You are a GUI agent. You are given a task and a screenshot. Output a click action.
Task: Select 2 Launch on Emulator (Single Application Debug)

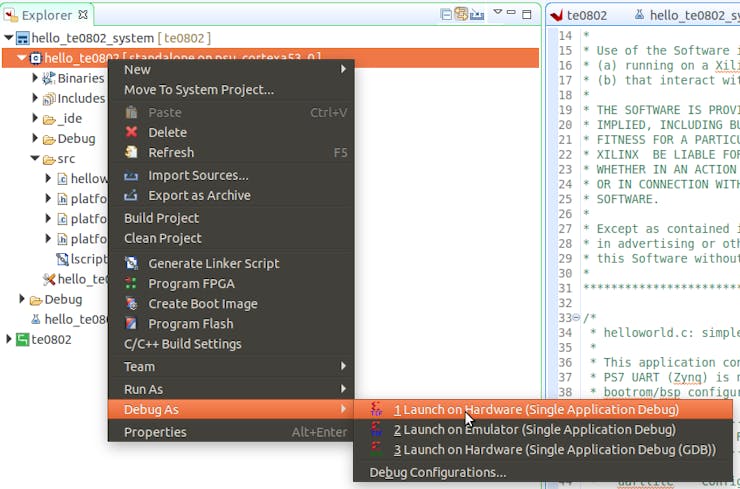(543, 430)
